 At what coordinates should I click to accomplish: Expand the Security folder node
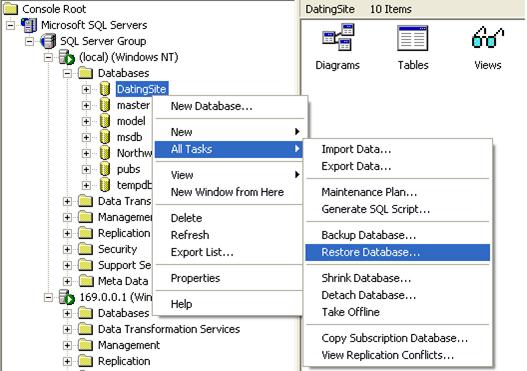tap(67, 249)
